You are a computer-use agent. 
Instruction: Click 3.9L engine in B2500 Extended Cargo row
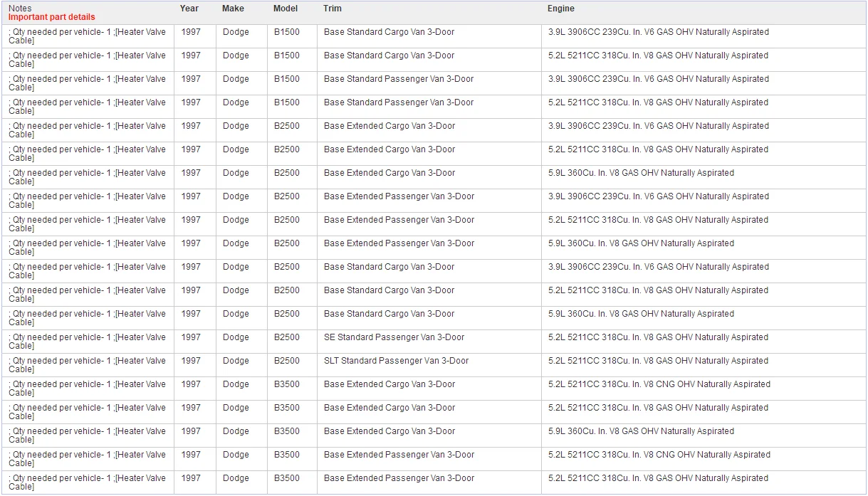(659, 126)
